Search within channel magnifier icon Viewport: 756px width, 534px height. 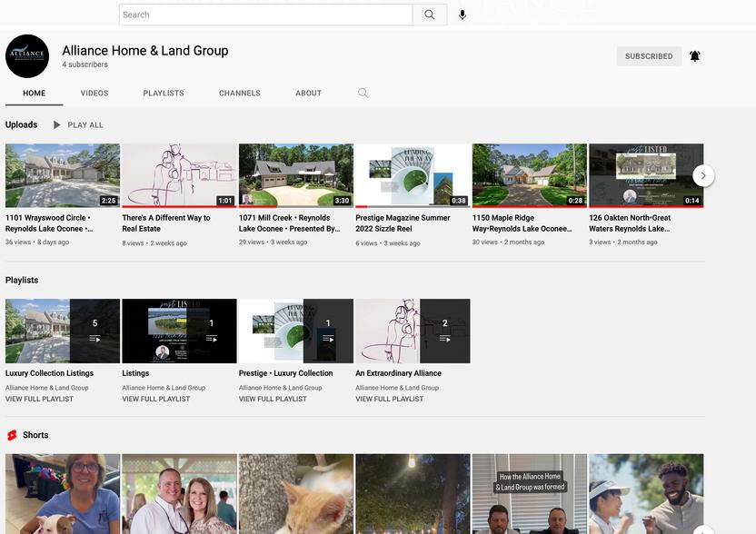[x=363, y=93]
